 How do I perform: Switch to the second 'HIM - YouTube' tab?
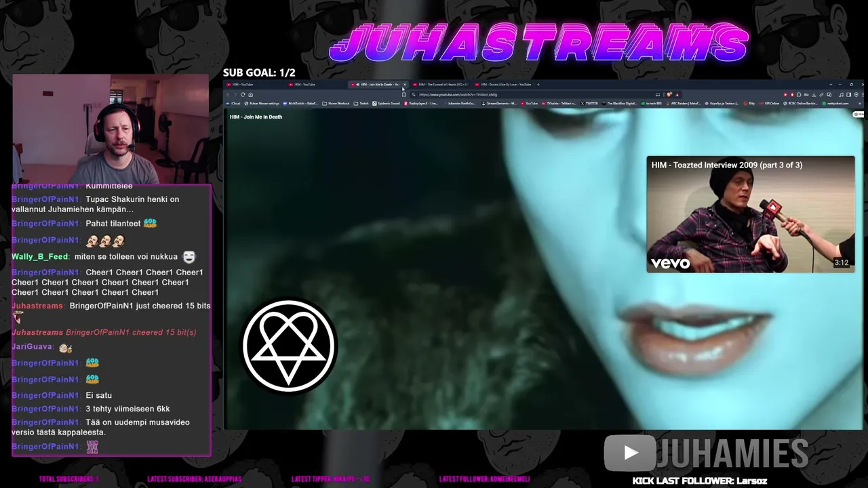317,85
